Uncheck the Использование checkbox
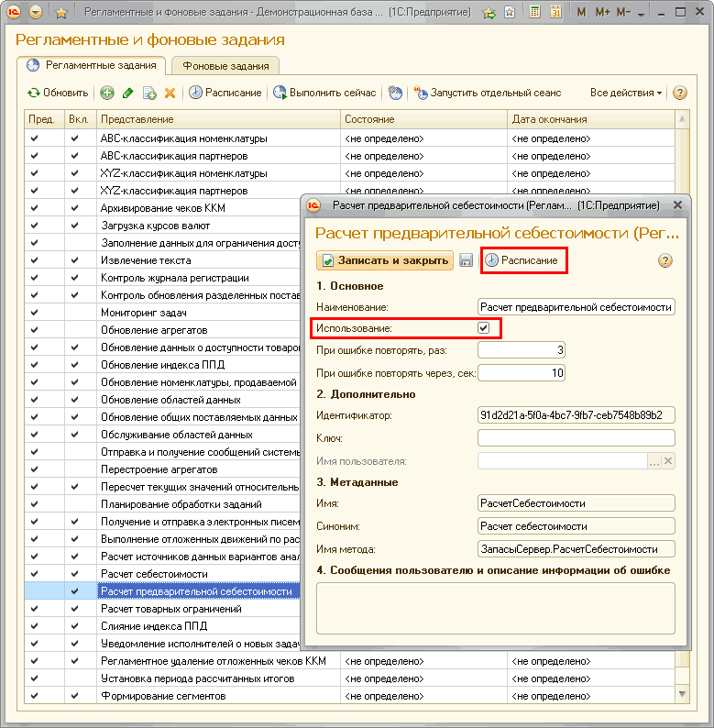The width and height of the screenshot is (714, 728). point(483,327)
